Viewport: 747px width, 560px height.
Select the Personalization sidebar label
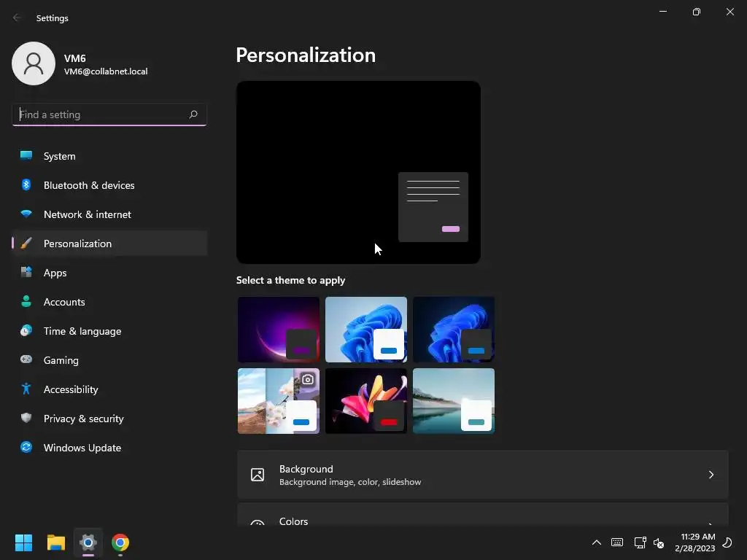pos(77,244)
